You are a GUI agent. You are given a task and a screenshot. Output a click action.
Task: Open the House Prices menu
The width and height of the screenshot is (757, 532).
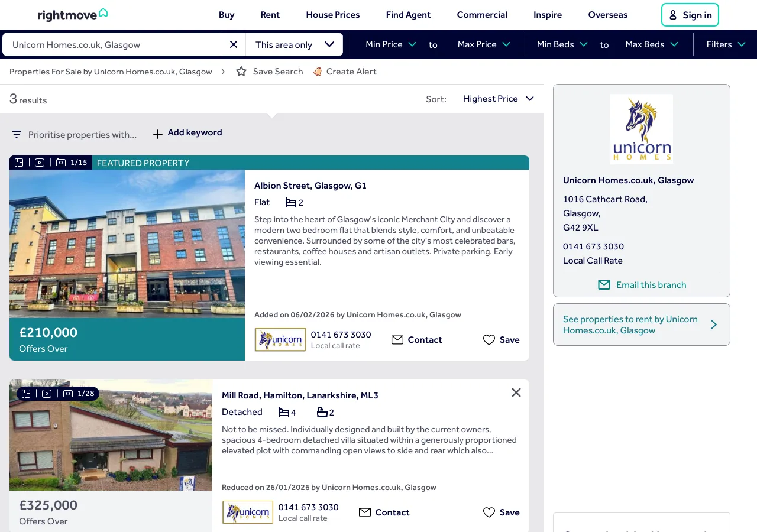(332, 15)
